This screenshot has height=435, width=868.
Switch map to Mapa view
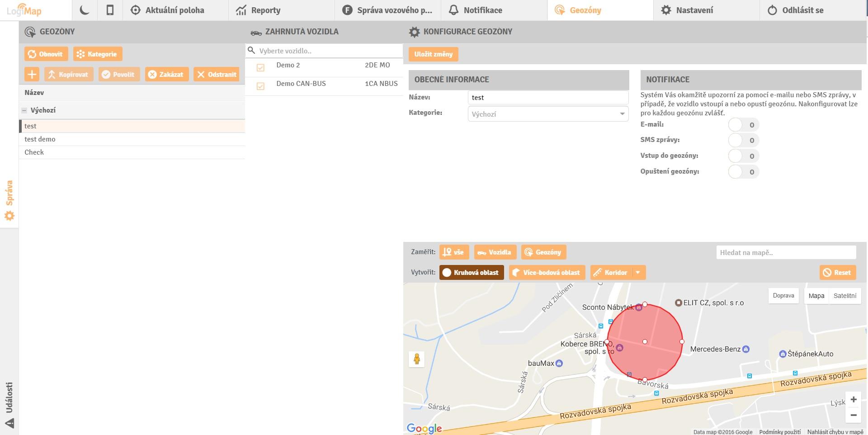pos(816,296)
